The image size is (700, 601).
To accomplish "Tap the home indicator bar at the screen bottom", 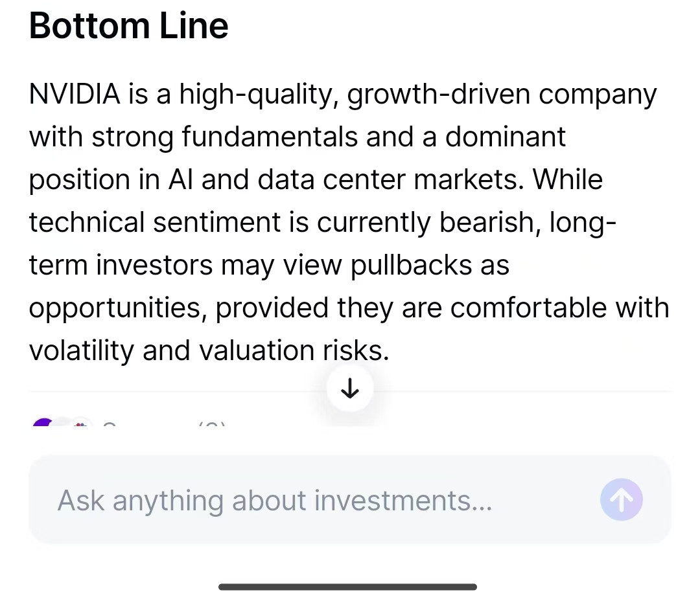I will (348, 587).
